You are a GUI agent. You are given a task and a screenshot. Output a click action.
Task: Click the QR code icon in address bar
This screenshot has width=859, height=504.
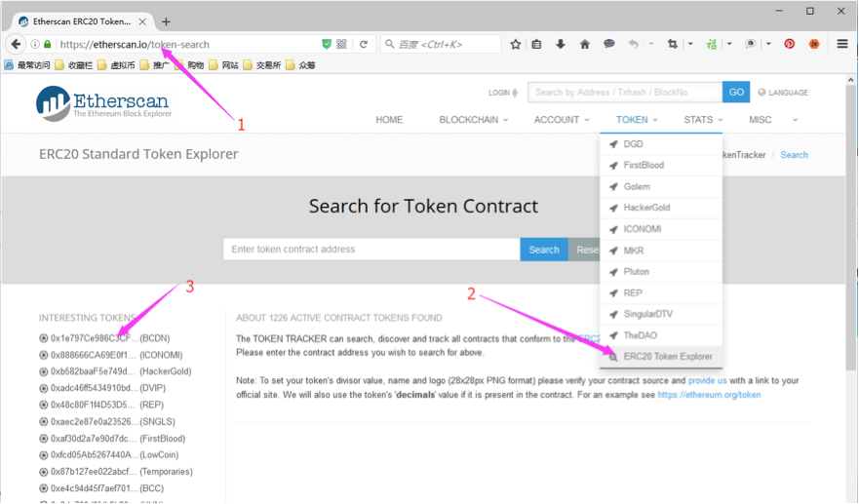[342, 45]
